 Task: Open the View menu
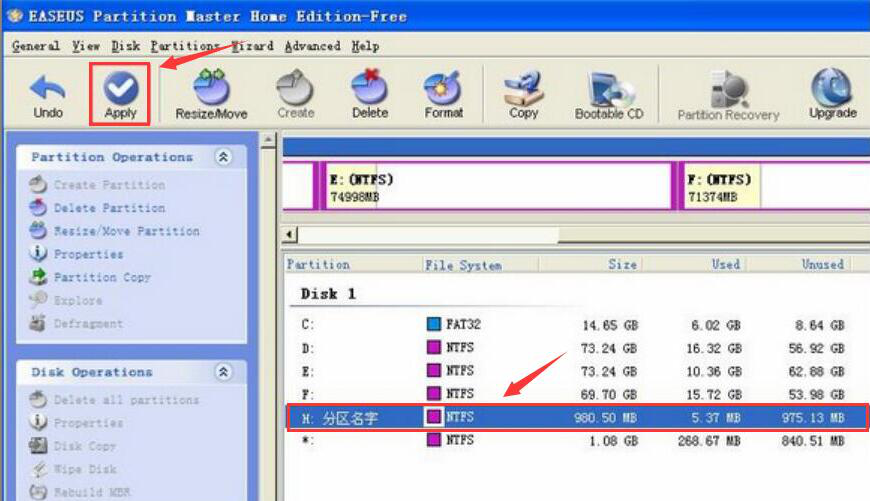click(86, 46)
